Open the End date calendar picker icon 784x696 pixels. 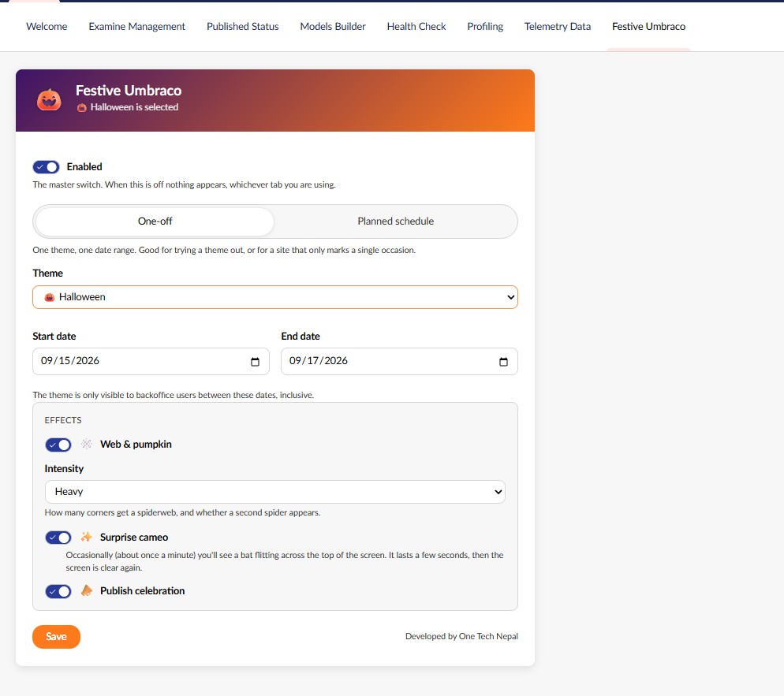point(503,362)
